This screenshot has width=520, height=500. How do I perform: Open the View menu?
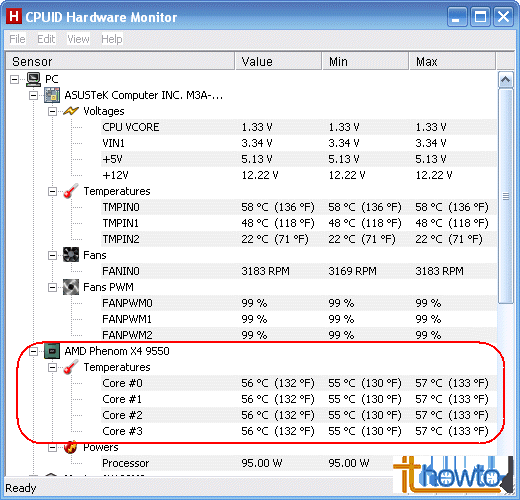pos(78,39)
